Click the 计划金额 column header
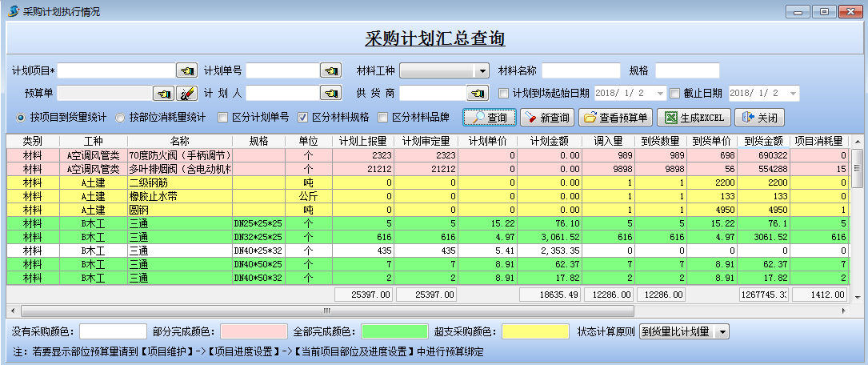 [550, 141]
